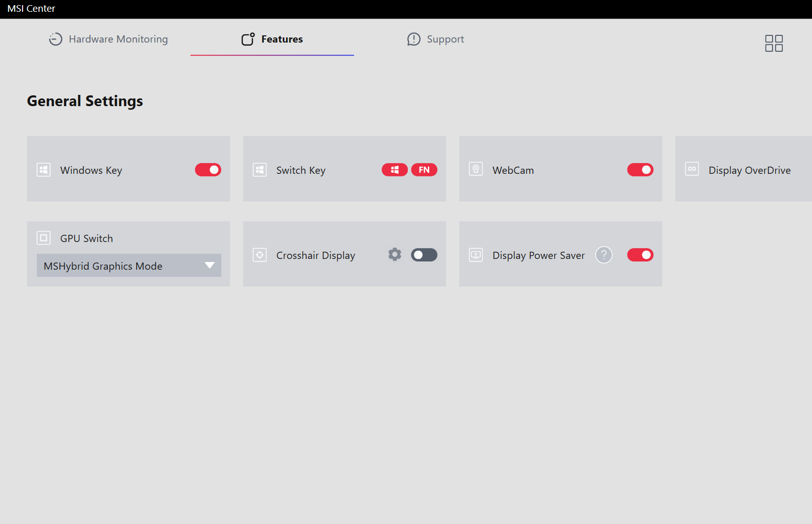Turn off Display Power Saver toggle

coord(640,255)
